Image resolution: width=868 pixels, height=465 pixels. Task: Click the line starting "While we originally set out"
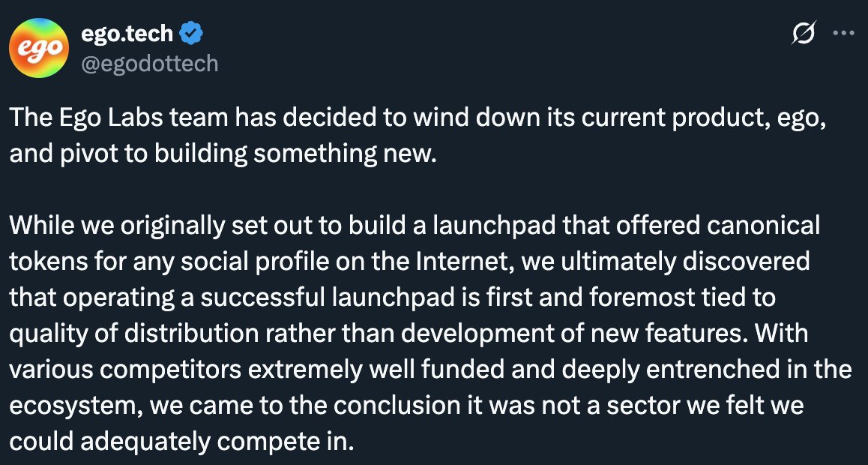(415, 226)
